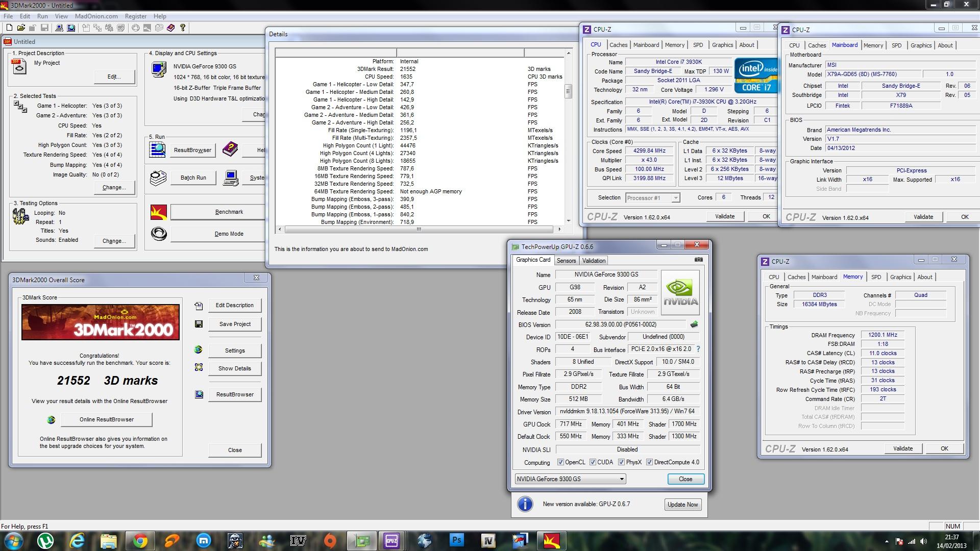Click the purple help book toolbar icon

point(170,28)
